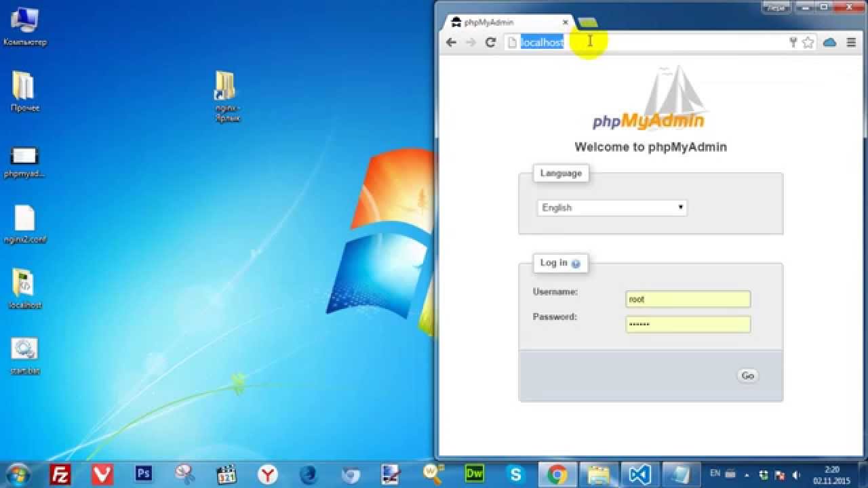Click the volume speaker tray icon
Image resolution: width=868 pixels, height=488 pixels.
click(797, 474)
